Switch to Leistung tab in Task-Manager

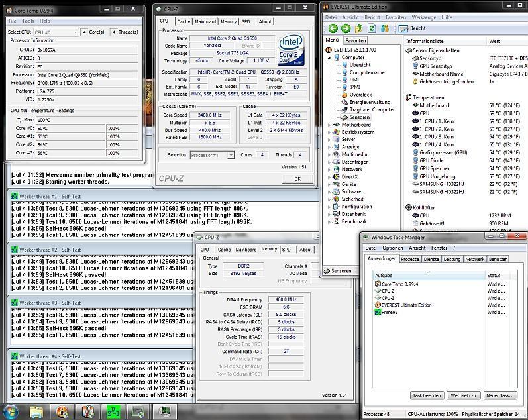coord(452,259)
